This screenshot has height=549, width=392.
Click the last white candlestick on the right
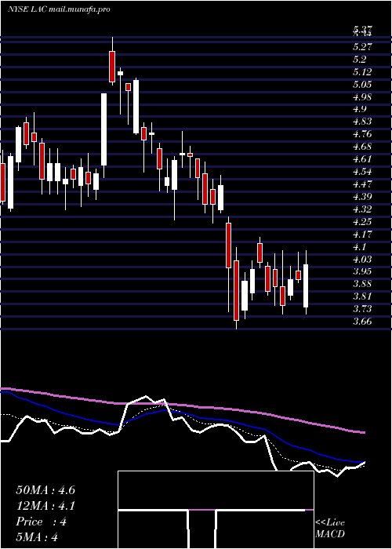click(x=306, y=285)
